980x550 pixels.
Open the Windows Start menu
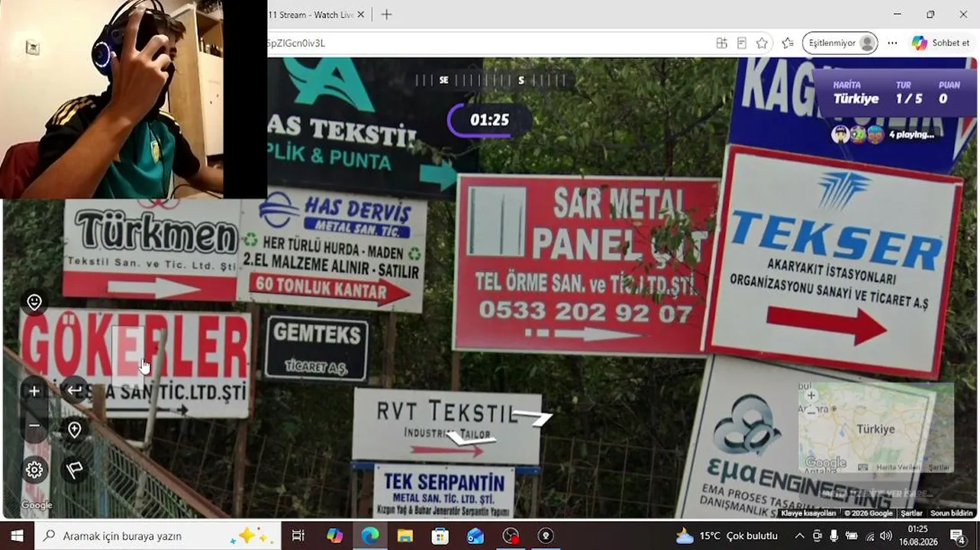click(x=17, y=535)
